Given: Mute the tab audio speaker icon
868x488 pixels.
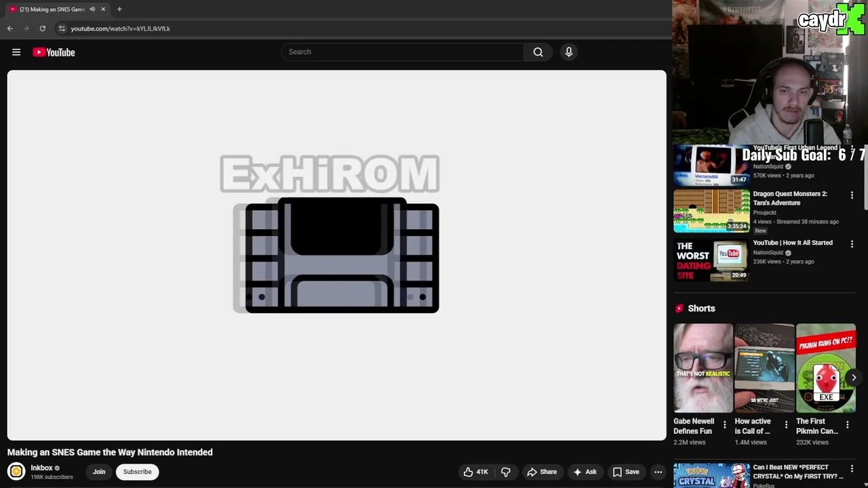Looking at the screenshot, I should coord(92,9).
